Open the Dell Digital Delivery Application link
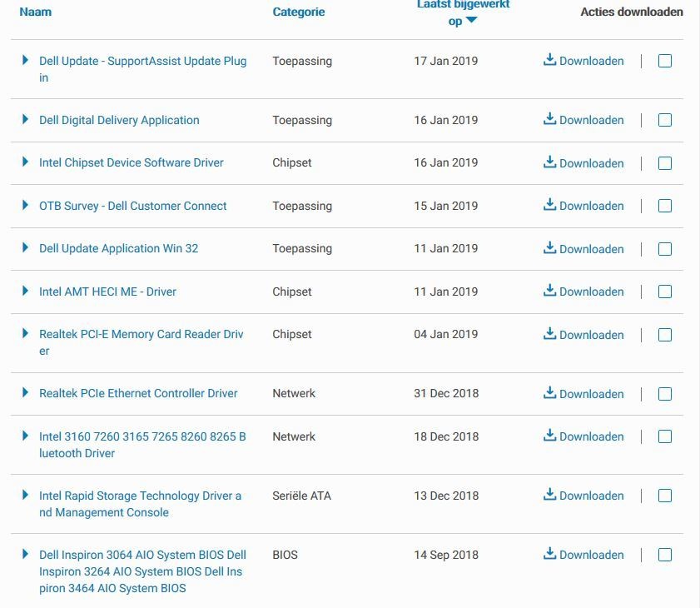700x608 pixels. [x=119, y=120]
